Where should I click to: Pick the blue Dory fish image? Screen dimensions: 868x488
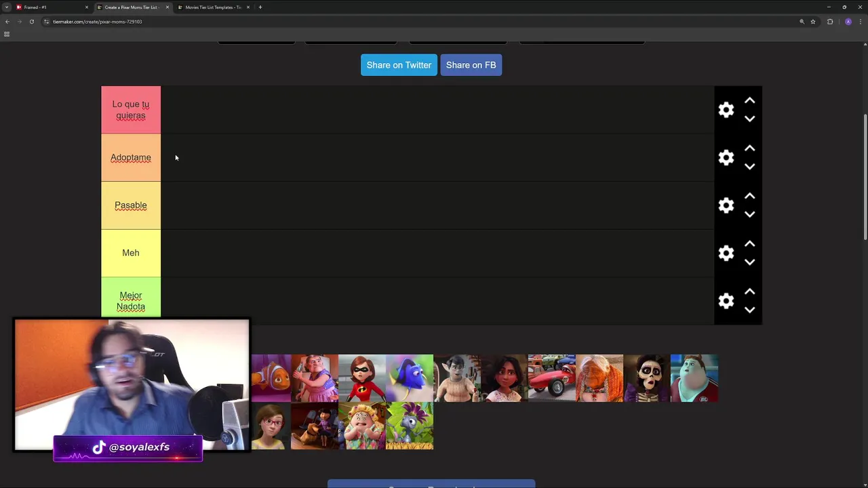coord(410,378)
